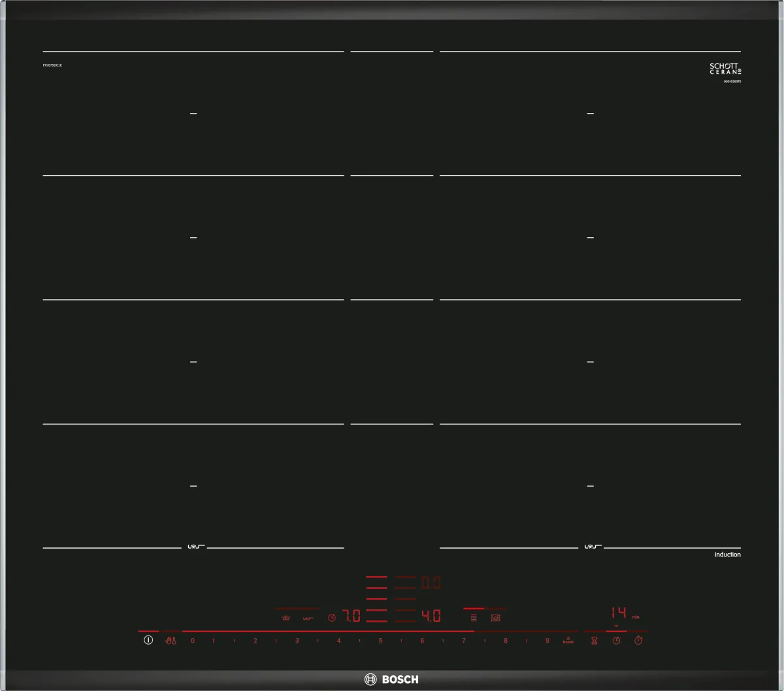784x691 pixels.
Task: Tap the childproof lock / wipe protection icon
Action: (171, 641)
